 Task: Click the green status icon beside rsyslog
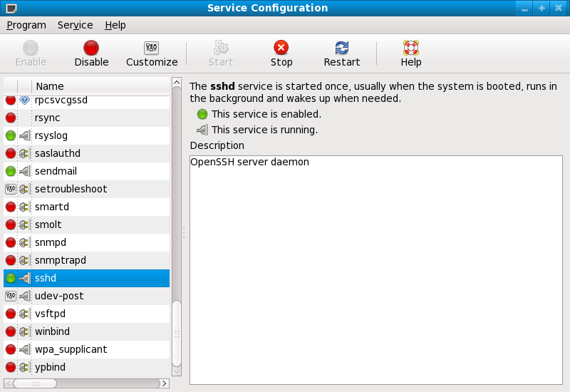pyautogui.click(x=11, y=135)
